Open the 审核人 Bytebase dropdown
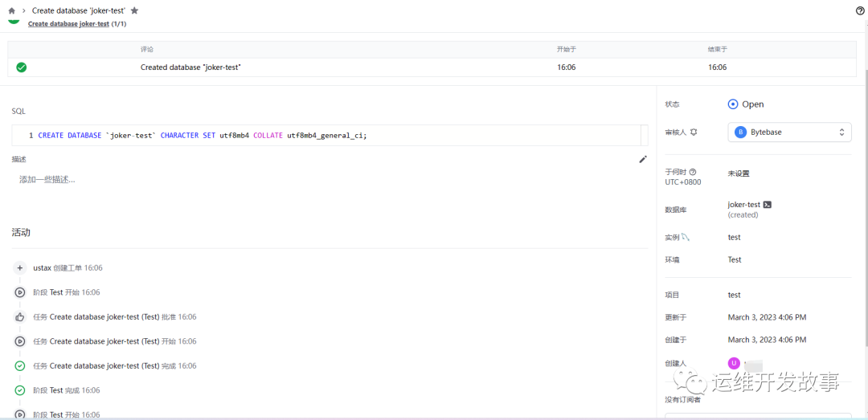 pyautogui.click(x=789, y=133)
